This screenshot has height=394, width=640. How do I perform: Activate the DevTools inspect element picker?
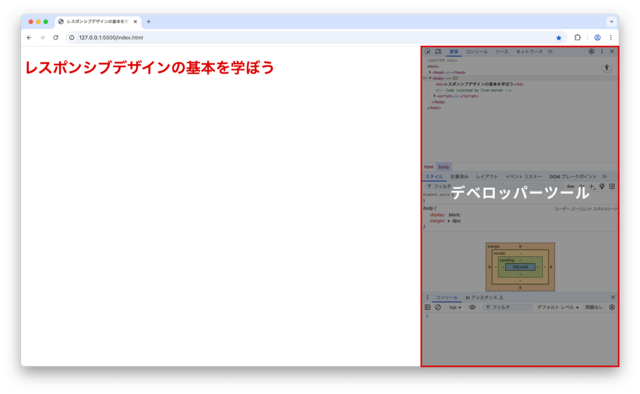click(x=428, y=52)
